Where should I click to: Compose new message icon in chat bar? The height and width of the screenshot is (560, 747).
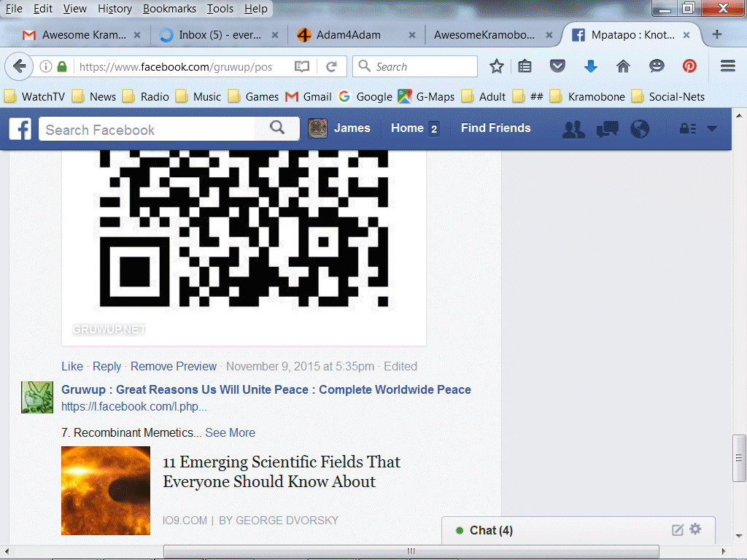point(678,530)
